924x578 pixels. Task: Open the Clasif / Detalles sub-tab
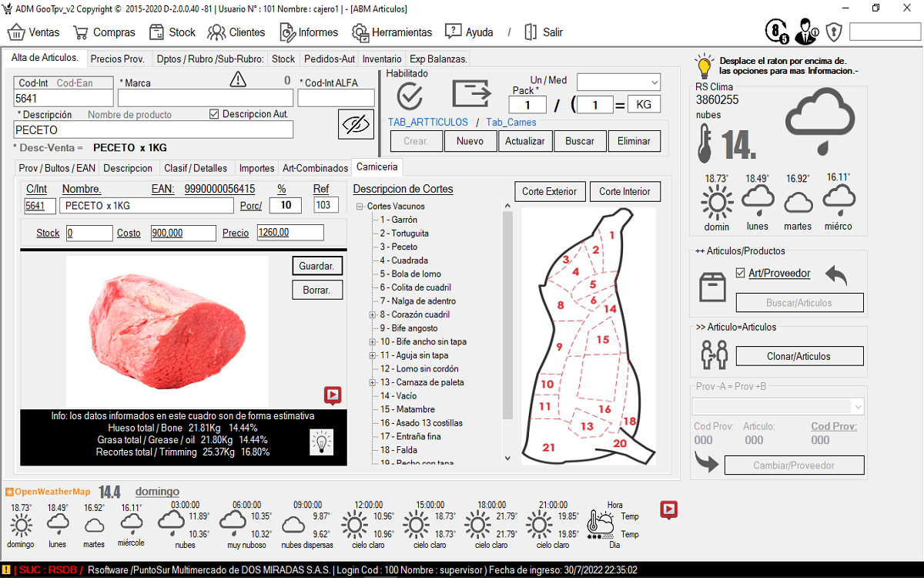[196, 168]
